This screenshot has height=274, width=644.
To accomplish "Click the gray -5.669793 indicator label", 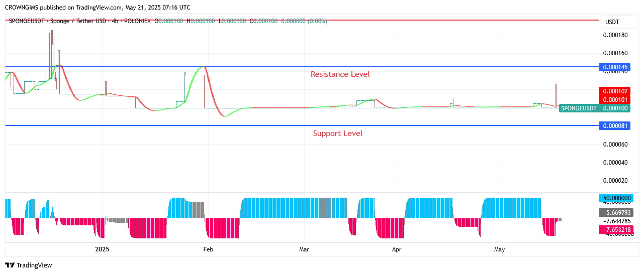I will point(615,212).
